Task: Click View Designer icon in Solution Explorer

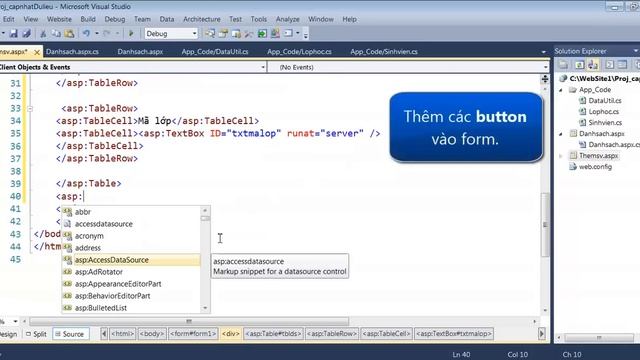Action: [x=622, y=64]
